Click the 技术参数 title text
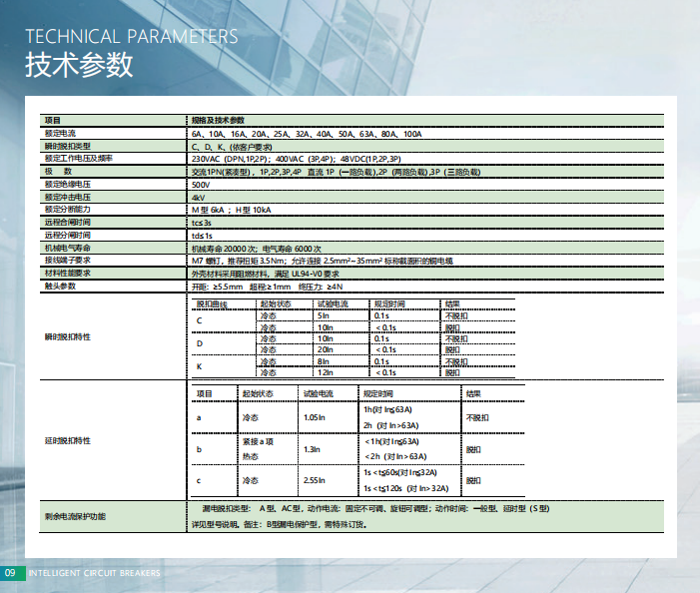700x593 pixels. [x=78, y=65]
